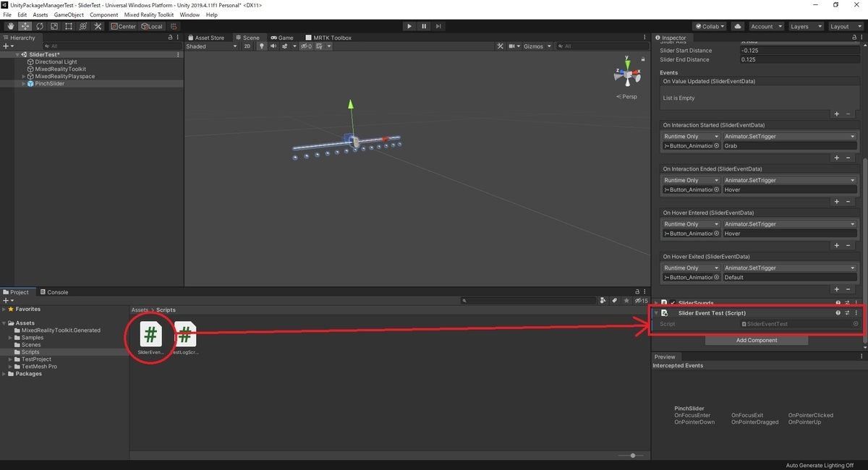Expand the PinchSlider object
The image size is (868, 470).
24,84
